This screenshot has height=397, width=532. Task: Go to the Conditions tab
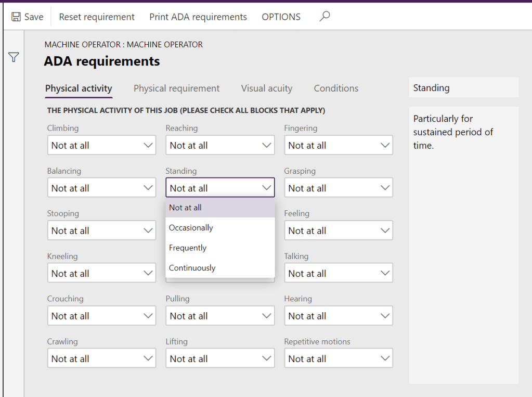[336, 88]
